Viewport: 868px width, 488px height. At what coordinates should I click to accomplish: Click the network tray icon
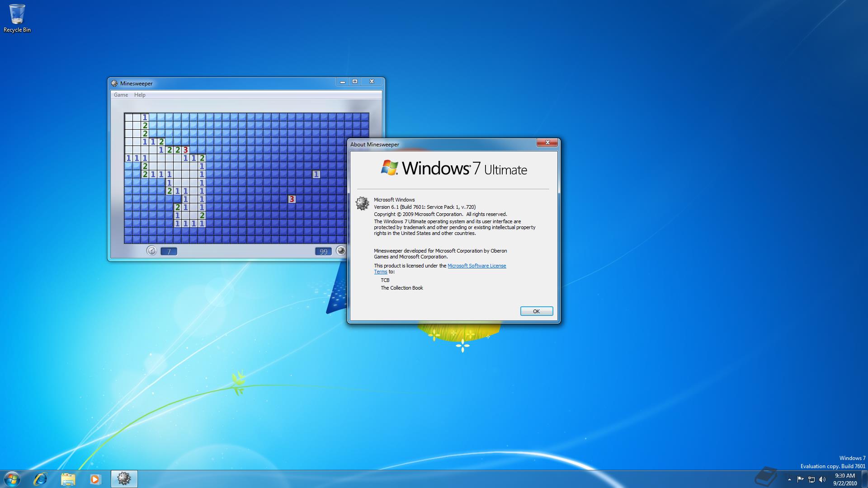[x=811, y=479]
